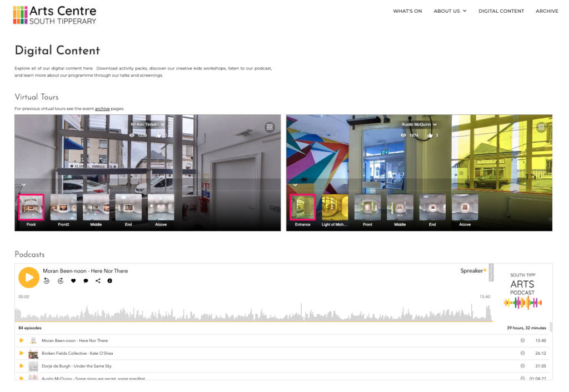Like the podcast episode with the heart icon
The image size is (569, 392).
(73, 280)
